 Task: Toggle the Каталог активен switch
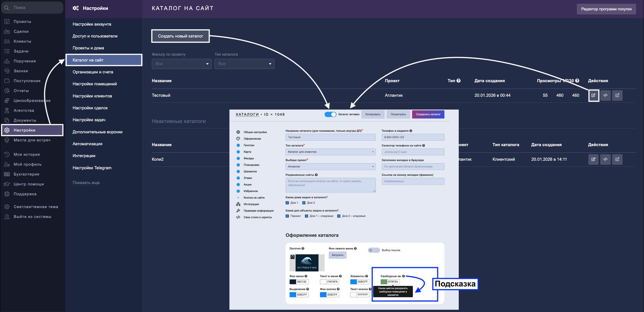(x=330, y=115)
